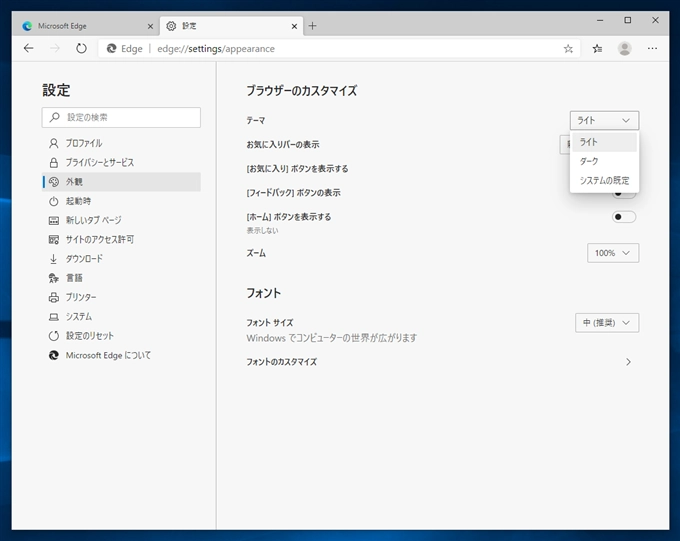Open ダウンロード settings section
680x541 pixels.
(x=121, y=259)
